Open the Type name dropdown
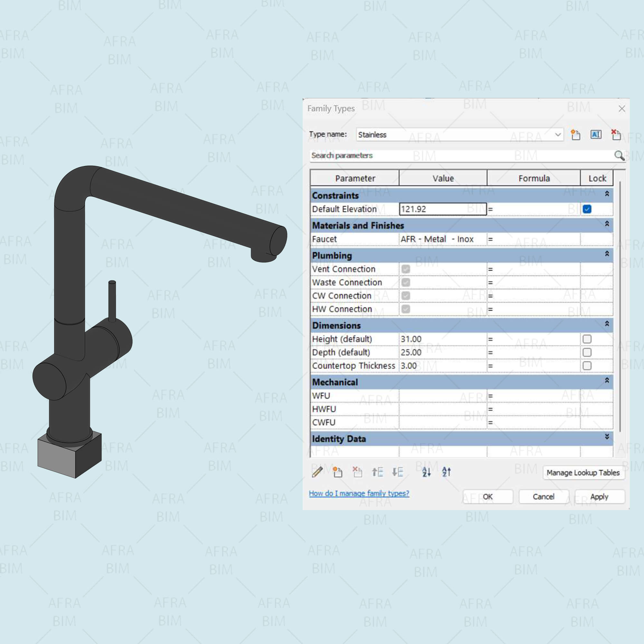Screen dimensions: 644x644 click(x=558, y=135)
